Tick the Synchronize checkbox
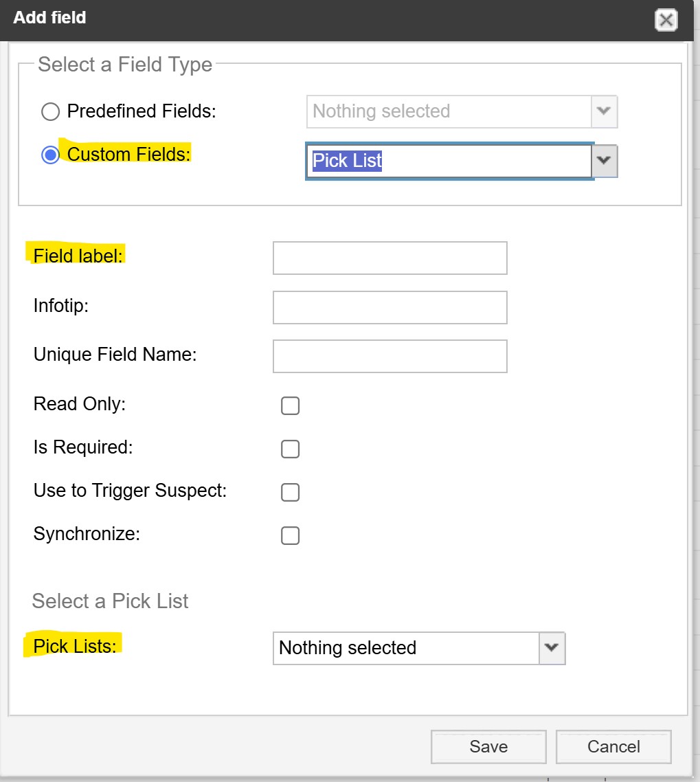 (290, 535)
